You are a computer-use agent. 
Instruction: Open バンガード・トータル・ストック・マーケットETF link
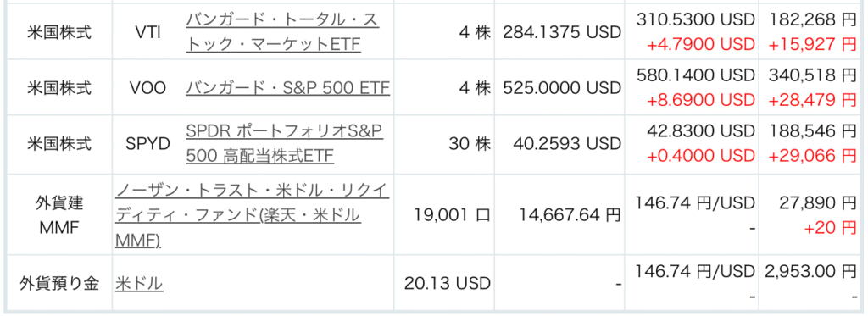283,33
